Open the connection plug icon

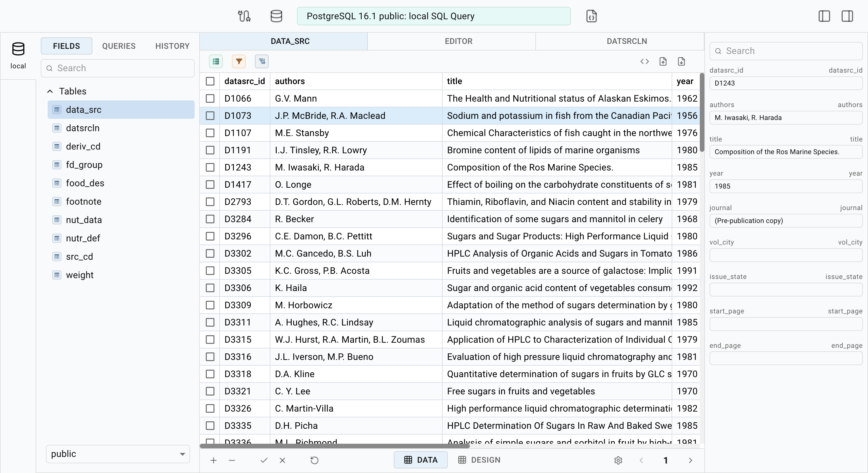(244, 16)
